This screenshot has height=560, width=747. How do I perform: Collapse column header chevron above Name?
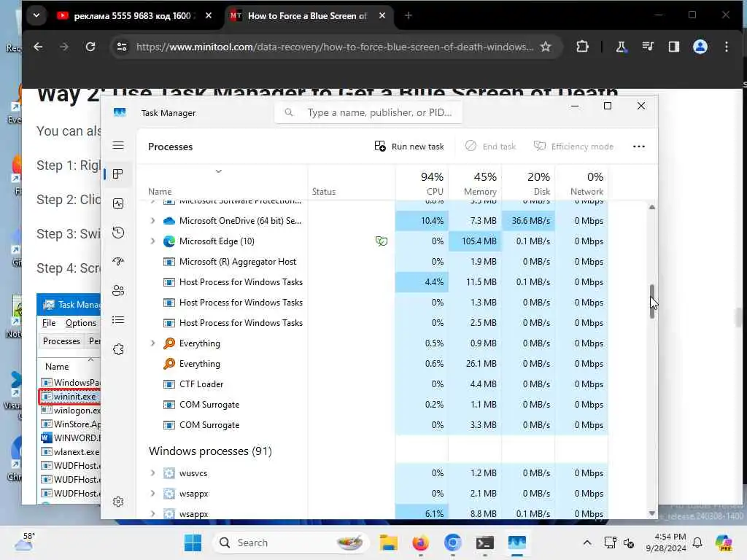tap(219, 171)
